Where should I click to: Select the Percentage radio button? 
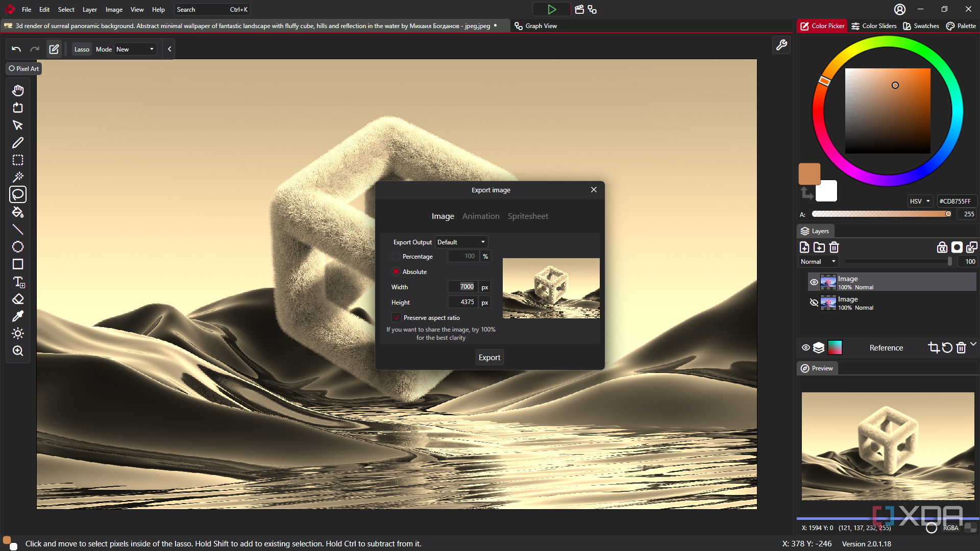tap(396, 256)
